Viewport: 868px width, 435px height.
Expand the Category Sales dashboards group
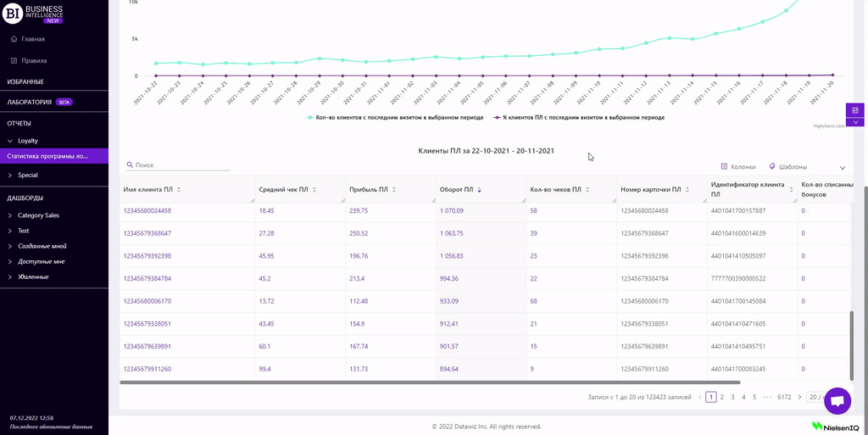(10, 215)
